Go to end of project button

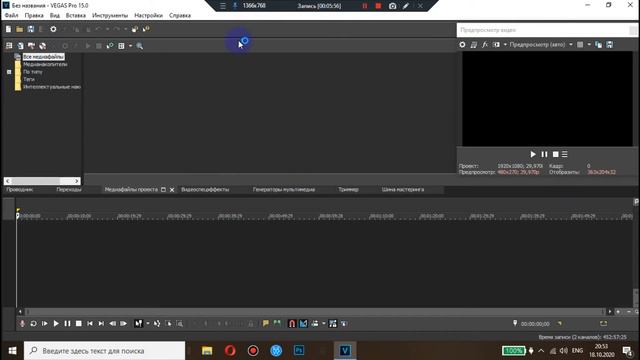click(101, 324)
